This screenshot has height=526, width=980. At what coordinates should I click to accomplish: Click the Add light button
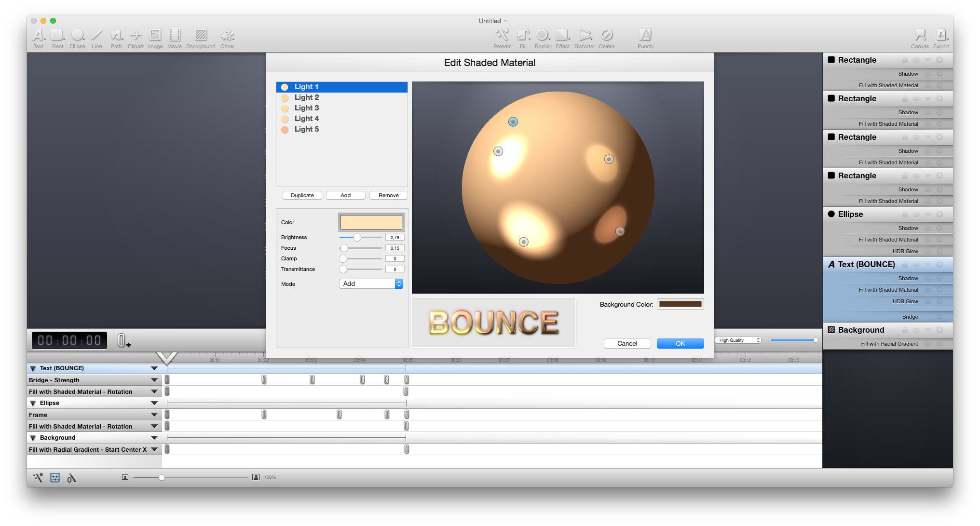pyautogui.click(x=346, y=195)
